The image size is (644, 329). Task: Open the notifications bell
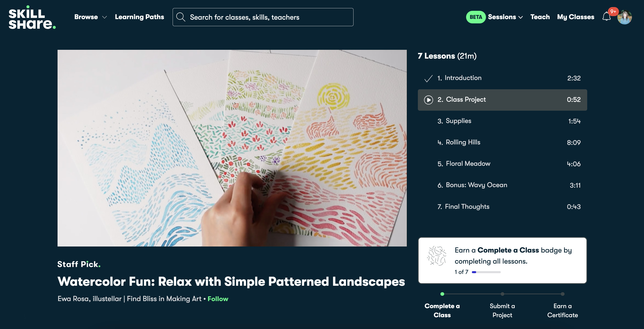pyautogui.click(x=606, y=17)
